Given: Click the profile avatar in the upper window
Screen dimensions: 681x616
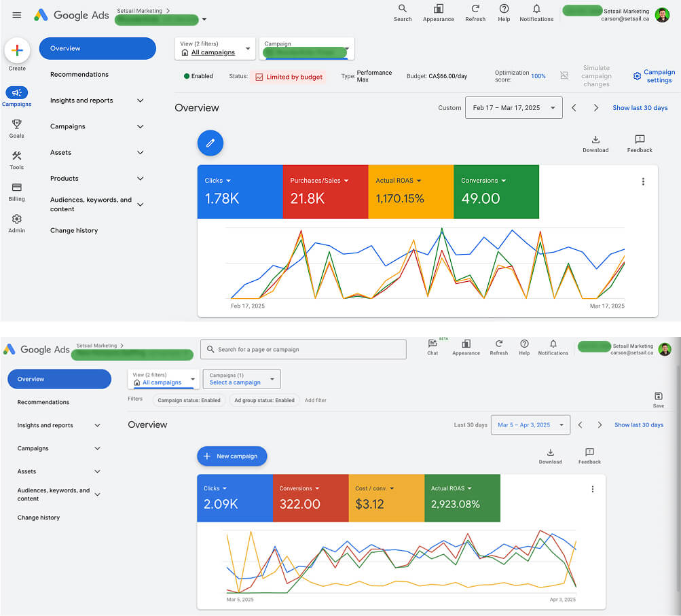Looking at the screenshot, I should coord(662,15).
